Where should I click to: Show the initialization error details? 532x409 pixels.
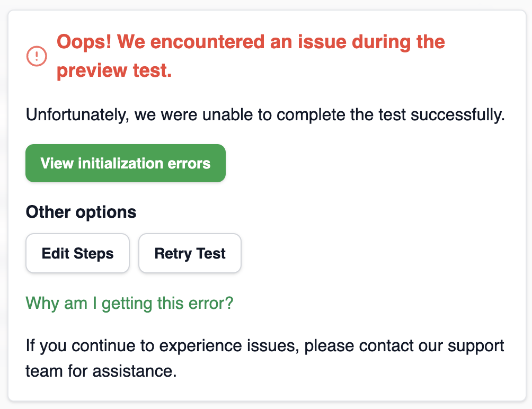click(126, 163)
